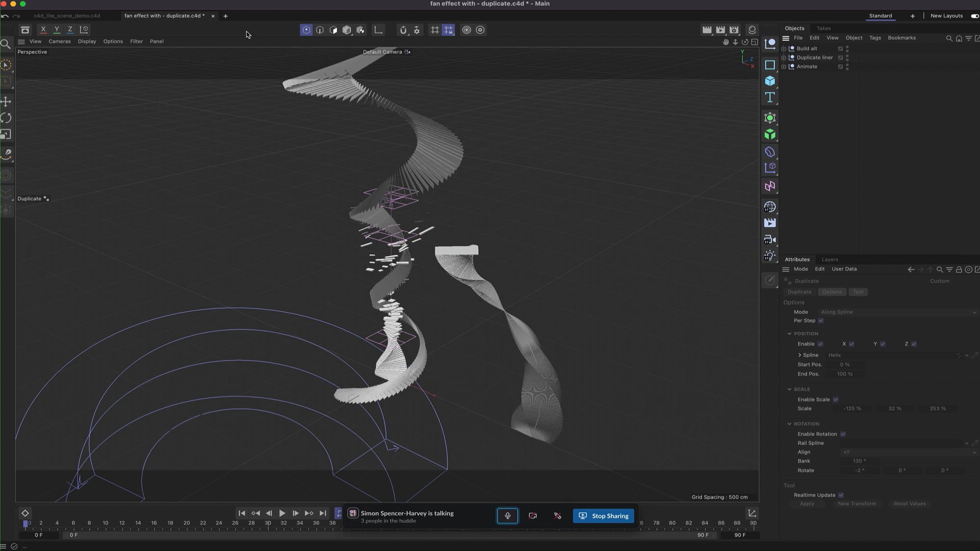Screen dimensions: 980x551
Task: Select the Scale tool
Action: tap(6, 135)
